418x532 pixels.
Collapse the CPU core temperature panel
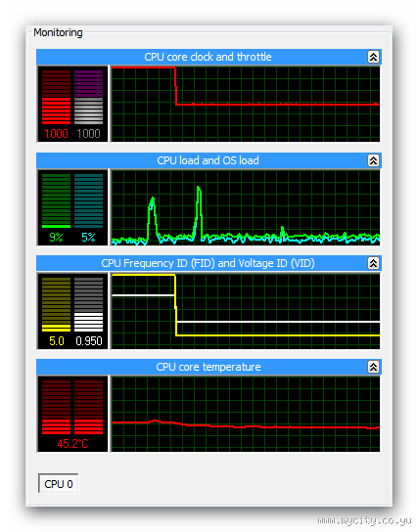373,367
